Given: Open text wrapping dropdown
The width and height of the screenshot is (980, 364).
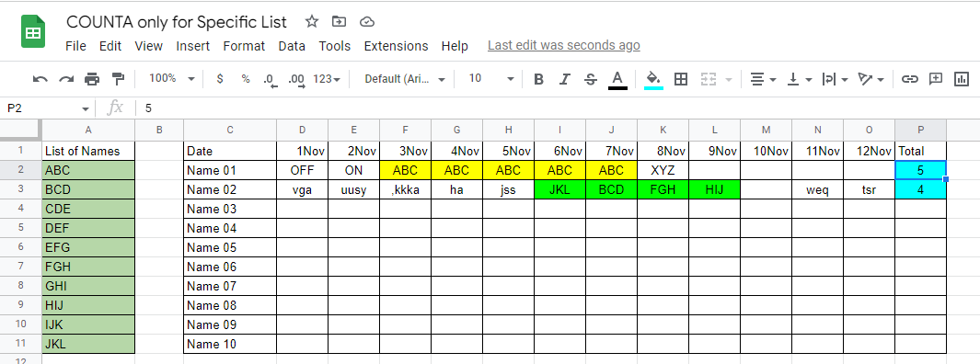Looking at the screenshot, I should click(x=835, y=79).
